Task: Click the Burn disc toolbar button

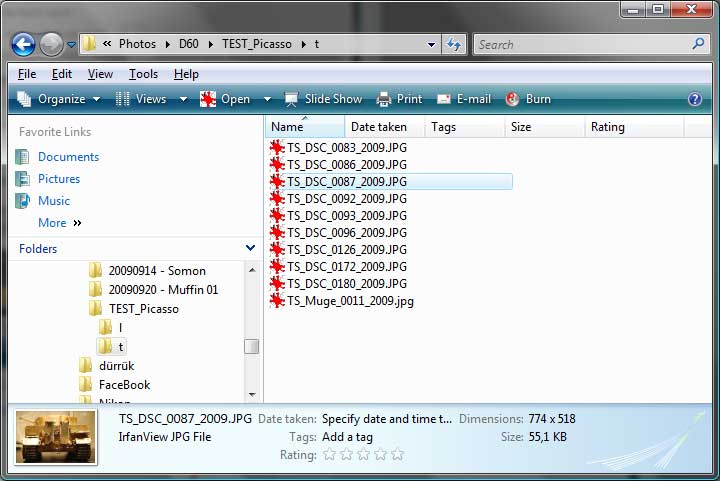Action: (x=528, y=99)
